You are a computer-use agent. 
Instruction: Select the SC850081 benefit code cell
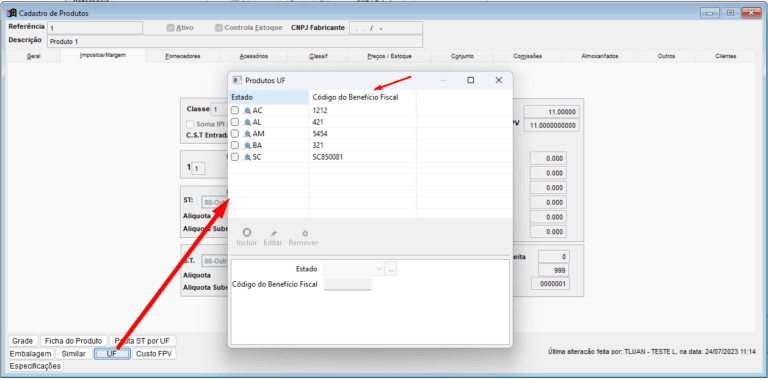[x=362, y=157]
